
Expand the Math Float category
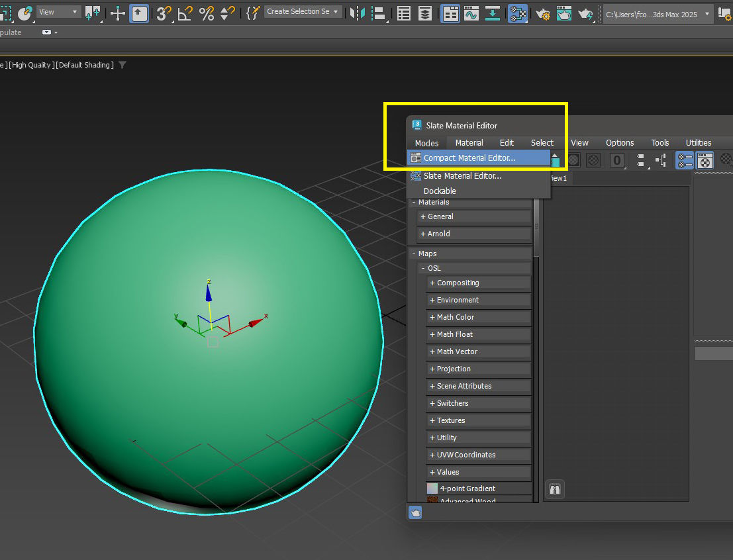coord(479,334)
